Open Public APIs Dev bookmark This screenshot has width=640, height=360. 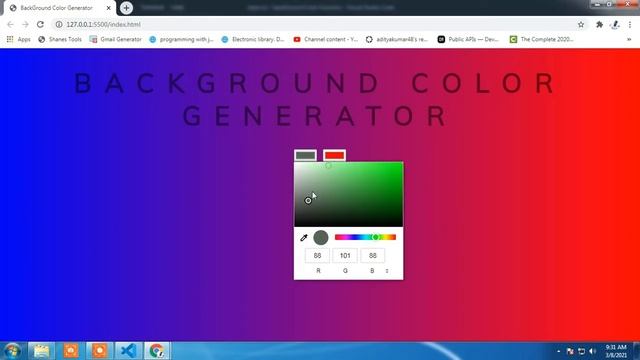pos(468,39)
